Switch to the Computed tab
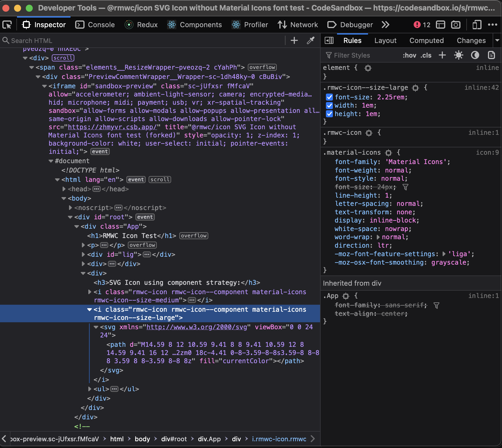The width and height of the screenshot is (502, 448). coord(427,41)
